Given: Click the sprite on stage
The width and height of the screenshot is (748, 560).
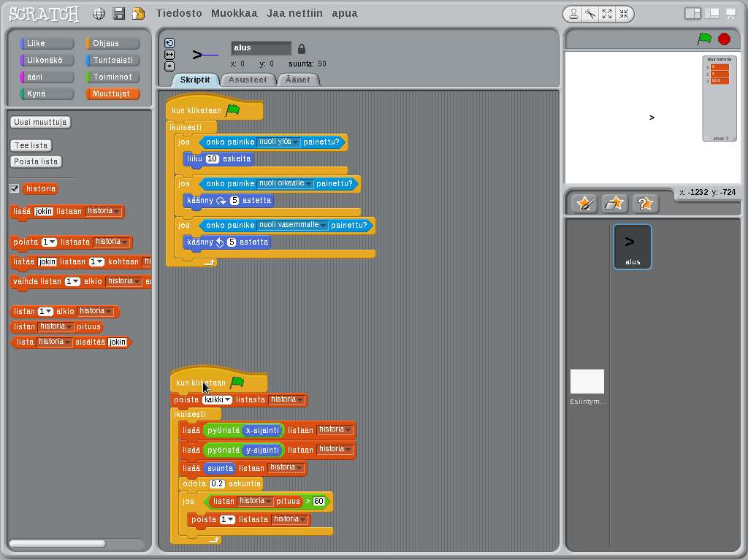Looking at the screenshot, I should (x=652, y=118).
